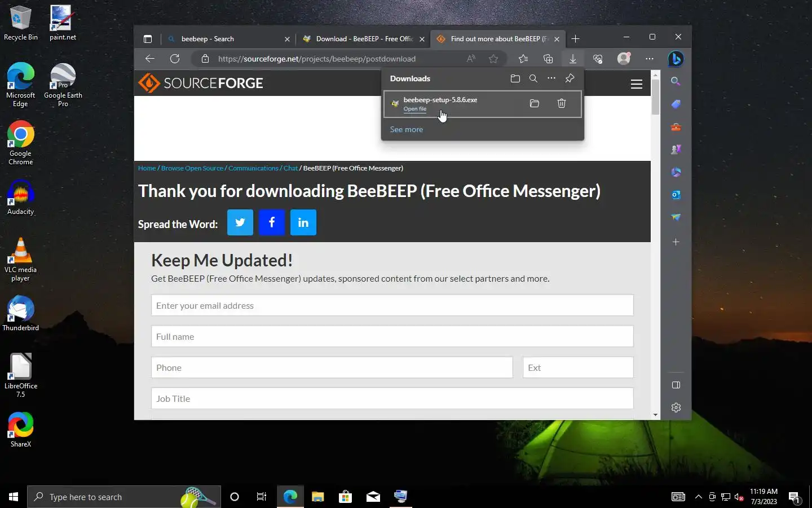Open more options in Downloads panel
Screen dimensions: 812x508
[x=551, y=78]
